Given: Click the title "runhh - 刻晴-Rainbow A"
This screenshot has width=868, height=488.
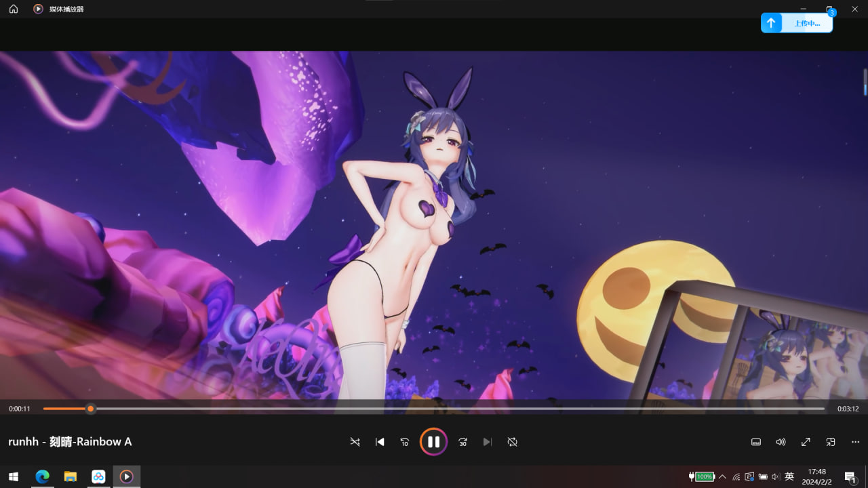Looking at the screenshot, I should click(x=70, y=442).
